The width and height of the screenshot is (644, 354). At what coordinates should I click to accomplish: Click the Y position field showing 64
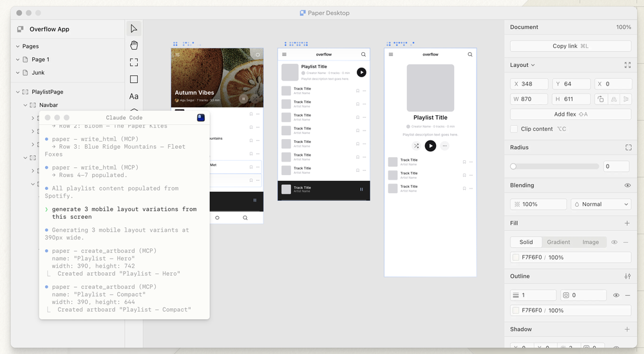571,84
